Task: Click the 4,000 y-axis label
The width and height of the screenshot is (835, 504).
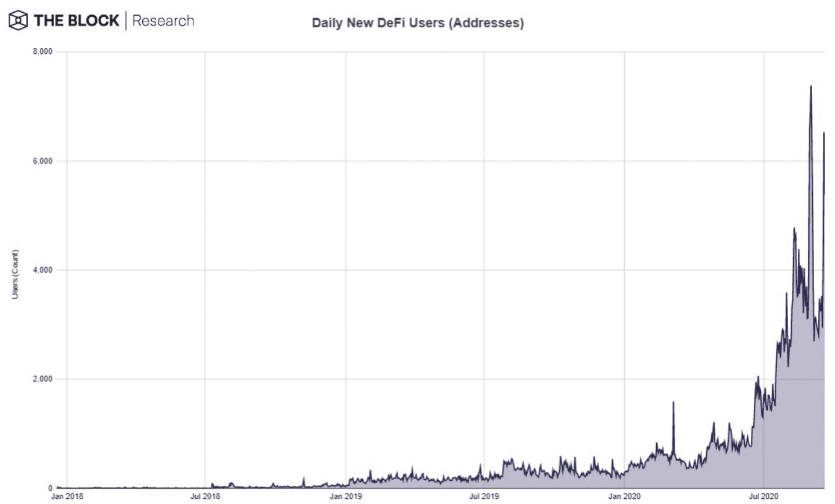Action: (42, 270)
